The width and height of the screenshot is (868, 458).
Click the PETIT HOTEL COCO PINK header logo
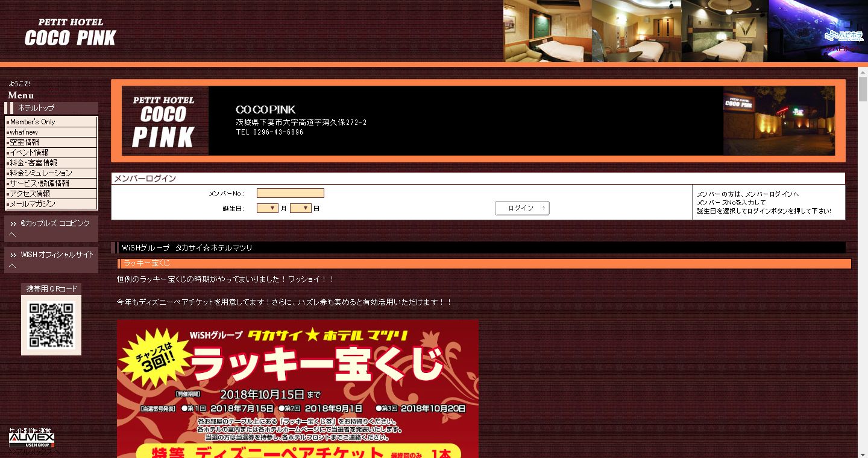tap(71, 33)
